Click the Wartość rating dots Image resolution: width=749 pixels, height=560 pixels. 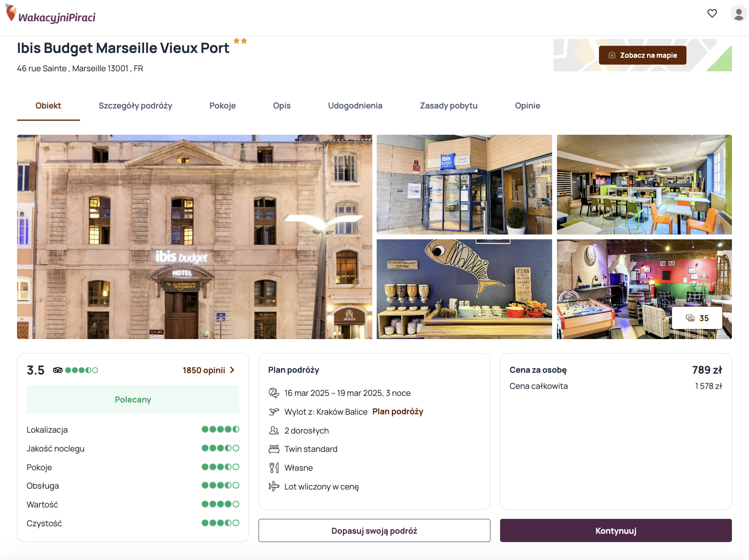pyautogui.click(x=220, y=504)
